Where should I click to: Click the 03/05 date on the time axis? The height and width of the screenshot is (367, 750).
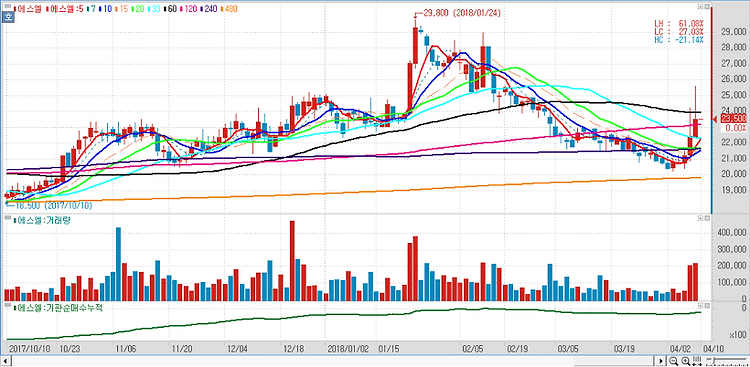(567, 348)
